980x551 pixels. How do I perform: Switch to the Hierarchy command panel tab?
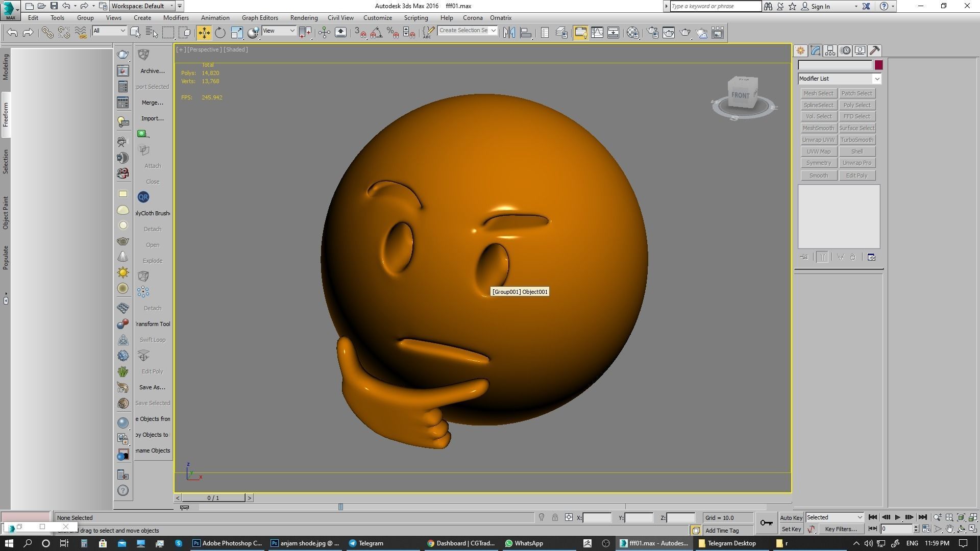(830, 51)
